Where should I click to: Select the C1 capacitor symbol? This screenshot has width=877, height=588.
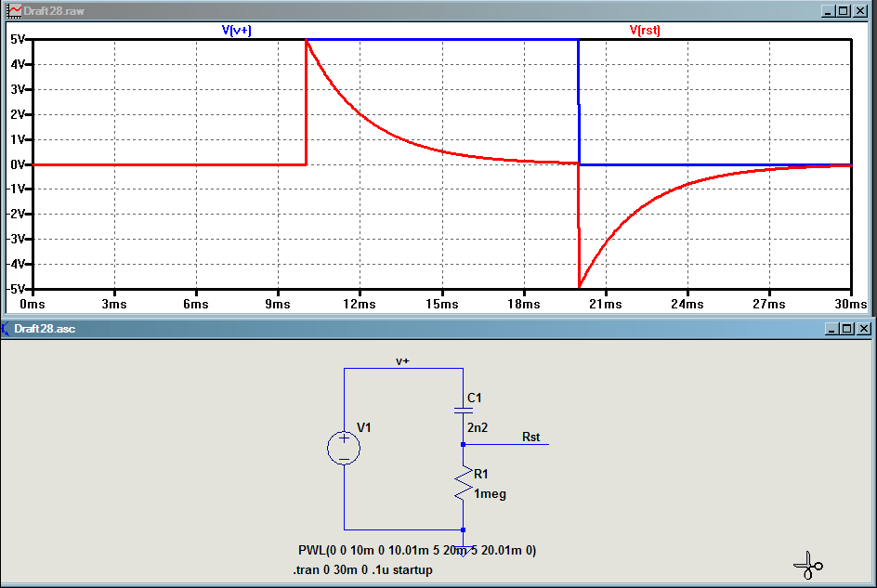point(463,411)
